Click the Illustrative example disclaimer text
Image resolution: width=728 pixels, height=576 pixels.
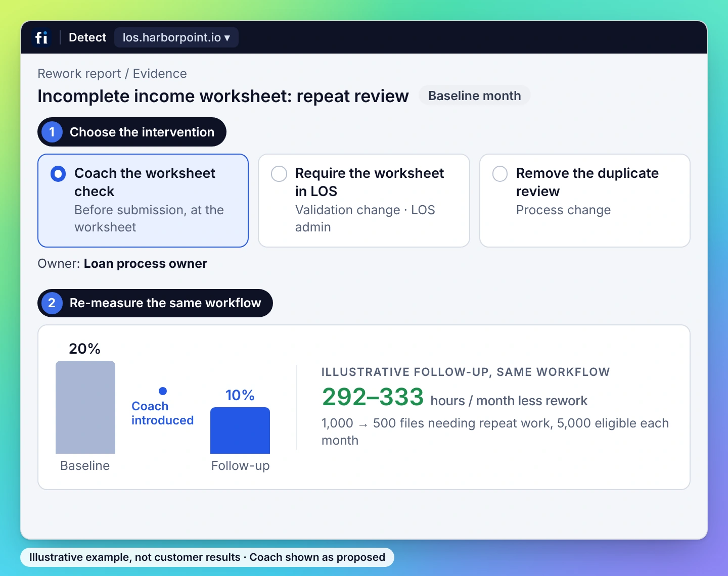[x=207, y=557]
